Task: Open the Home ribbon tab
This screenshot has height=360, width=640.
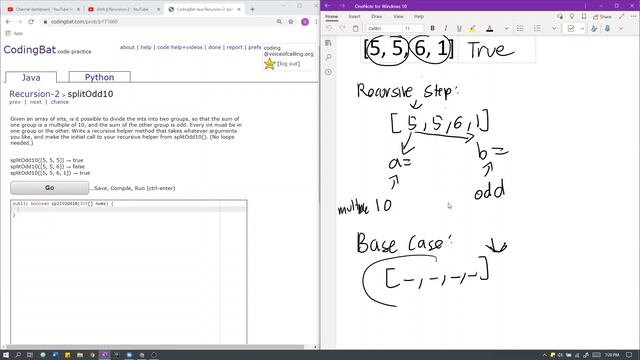Action: [331, 17]
